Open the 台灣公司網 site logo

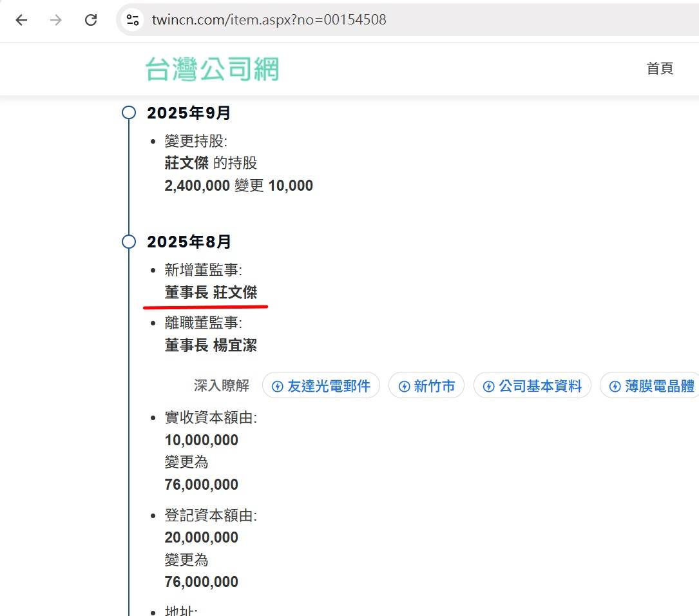point(212,69)
